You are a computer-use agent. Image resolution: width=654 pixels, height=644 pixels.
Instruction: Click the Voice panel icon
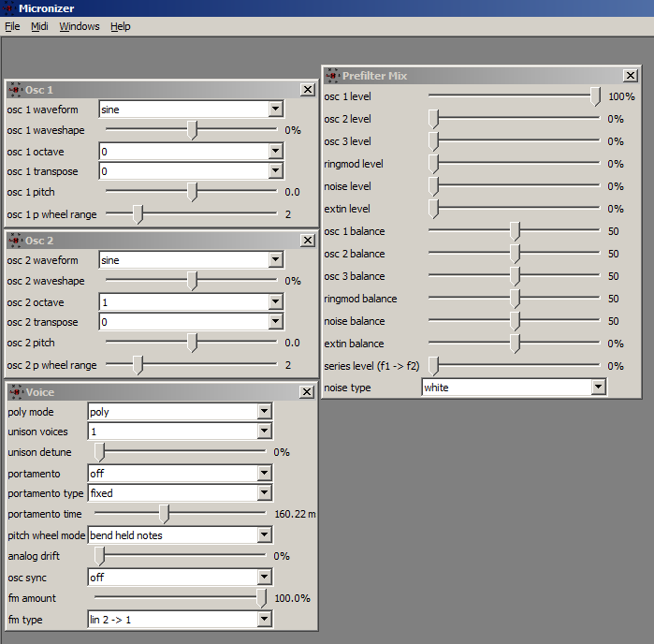point(16,391)
